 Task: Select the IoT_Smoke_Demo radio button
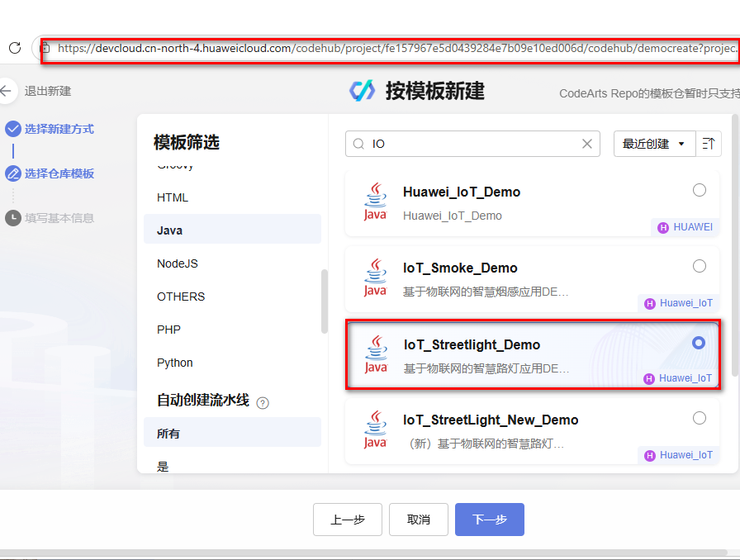(x=699, y=266)
